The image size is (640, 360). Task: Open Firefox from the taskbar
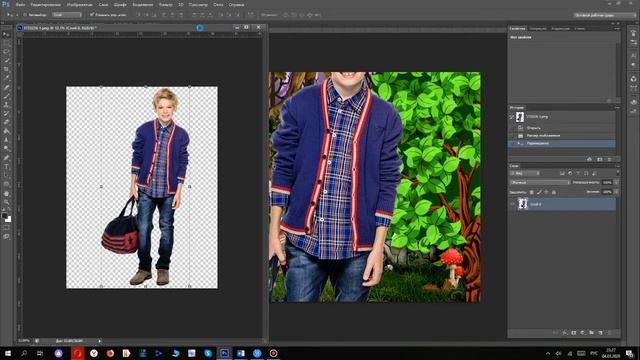click(110, 353)
